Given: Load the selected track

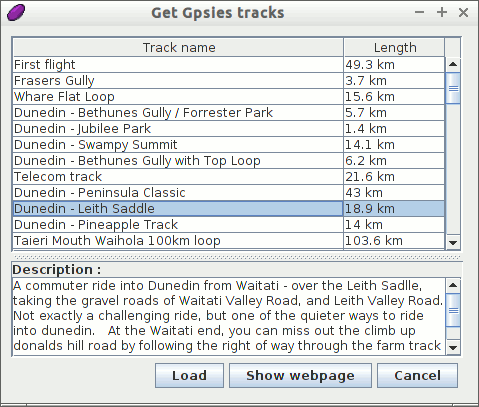Looking at the screenshot, I should coord(189,376).
